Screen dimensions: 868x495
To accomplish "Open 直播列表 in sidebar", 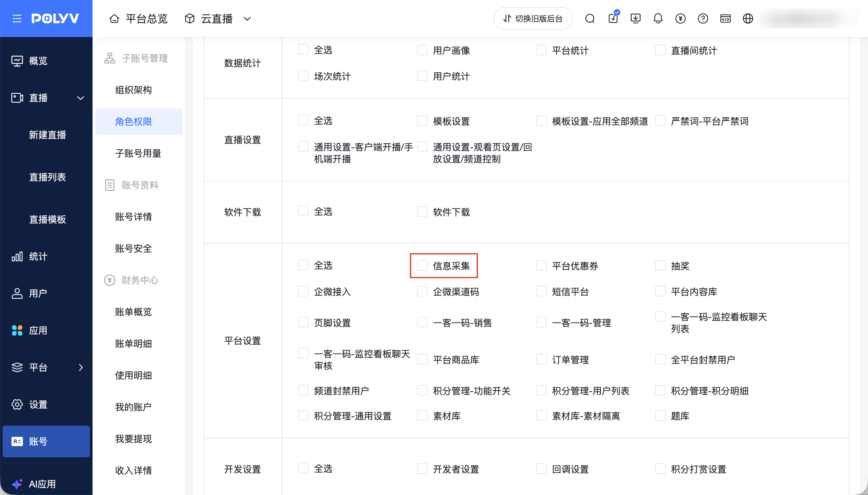I will (47, 177).
